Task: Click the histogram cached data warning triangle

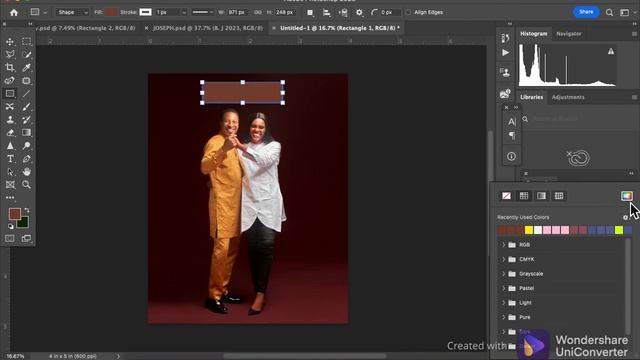Action: click(x=611, y=51)
